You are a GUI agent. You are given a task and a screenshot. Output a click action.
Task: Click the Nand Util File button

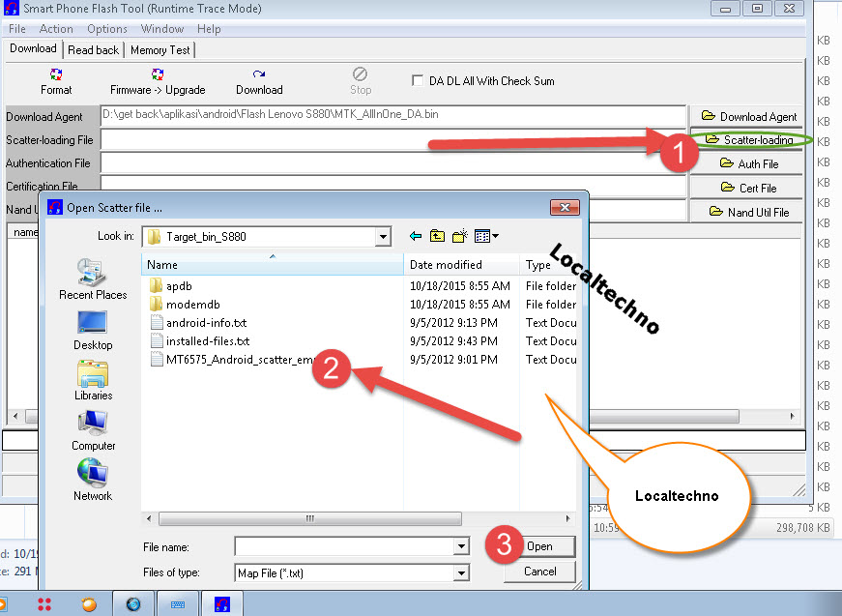748,212
